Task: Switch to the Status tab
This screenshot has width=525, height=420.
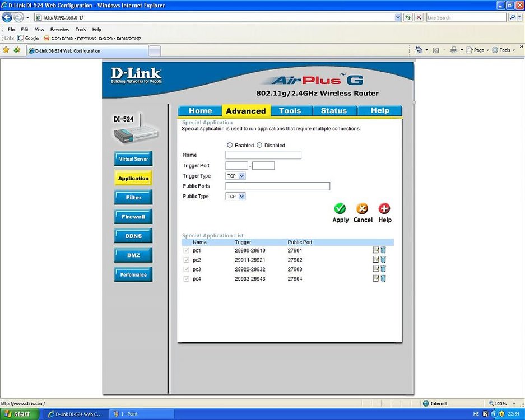Action: [334, 111]
